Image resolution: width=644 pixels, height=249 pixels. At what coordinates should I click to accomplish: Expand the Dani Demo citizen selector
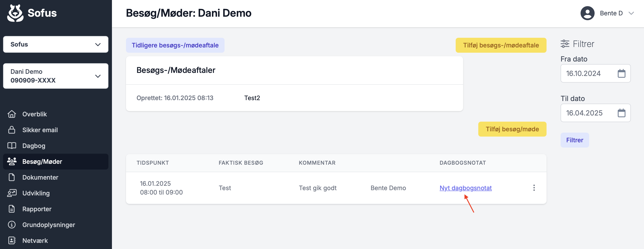(56, 76)
